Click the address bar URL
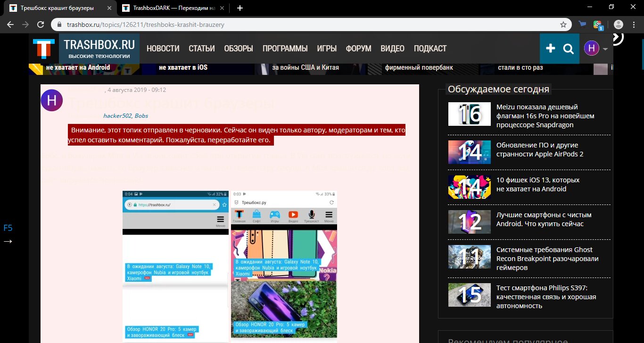The image size is (644, 343). pyautogui.click(x=146, y=24)
